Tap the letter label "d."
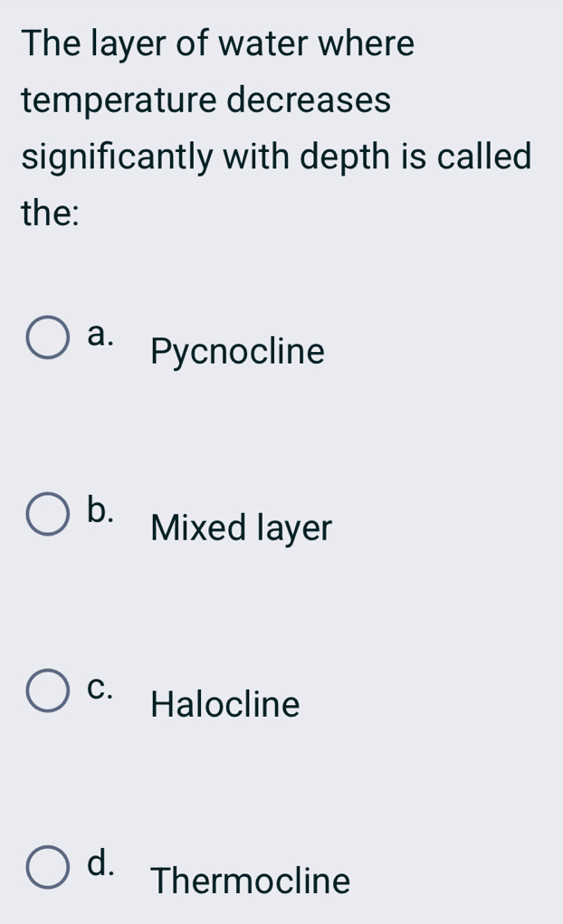 tap(102, 863)
